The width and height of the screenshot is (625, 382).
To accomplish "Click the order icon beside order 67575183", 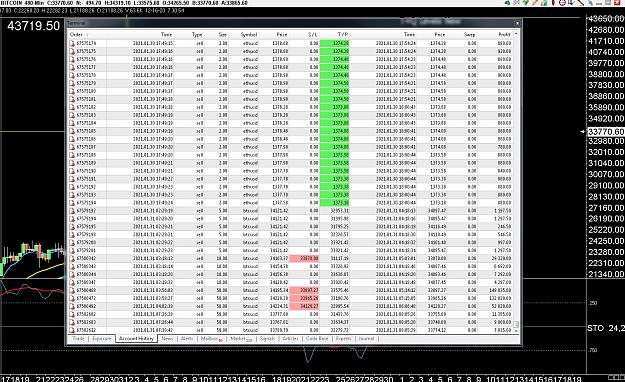I will point(72,115).
